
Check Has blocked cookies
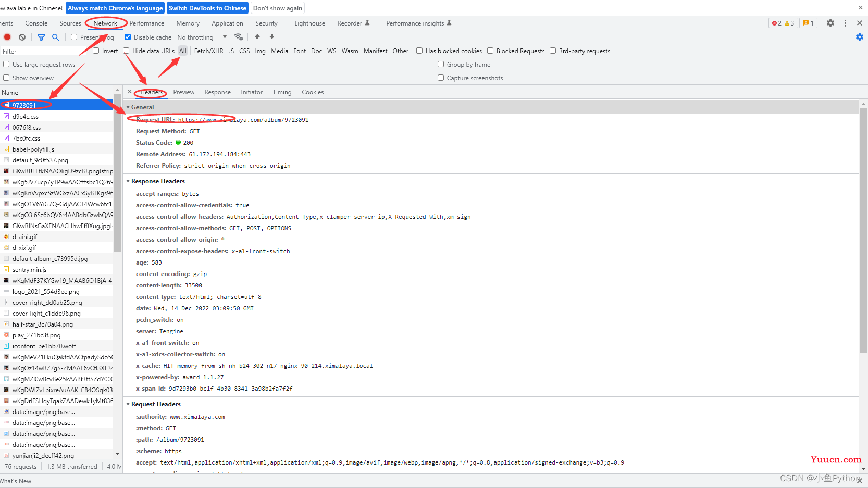(x=419, y=51)
